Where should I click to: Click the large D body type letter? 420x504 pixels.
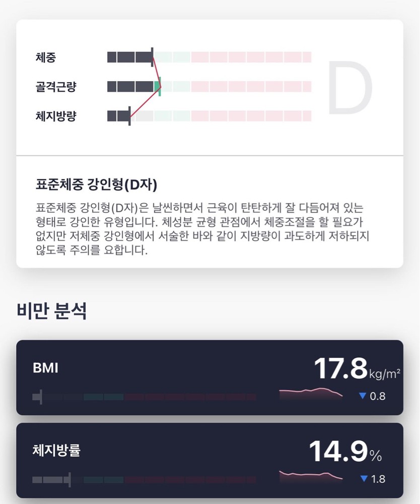[x=350, y=87]
